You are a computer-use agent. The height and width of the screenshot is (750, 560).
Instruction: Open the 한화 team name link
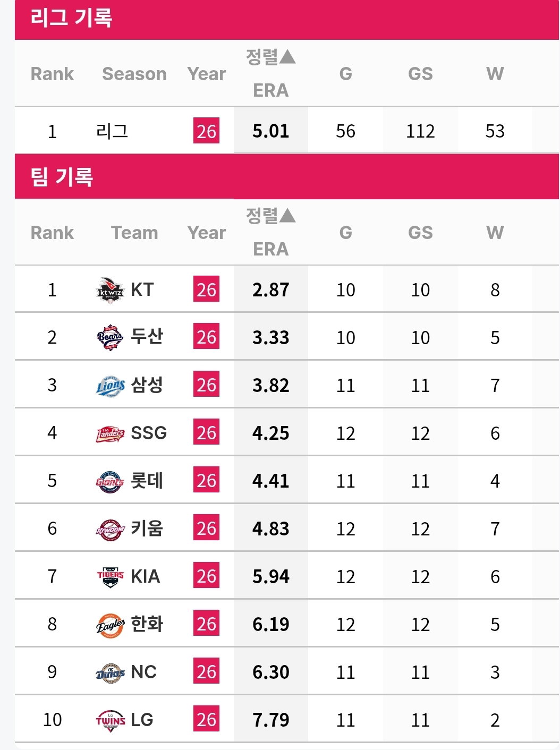[147, 624]
